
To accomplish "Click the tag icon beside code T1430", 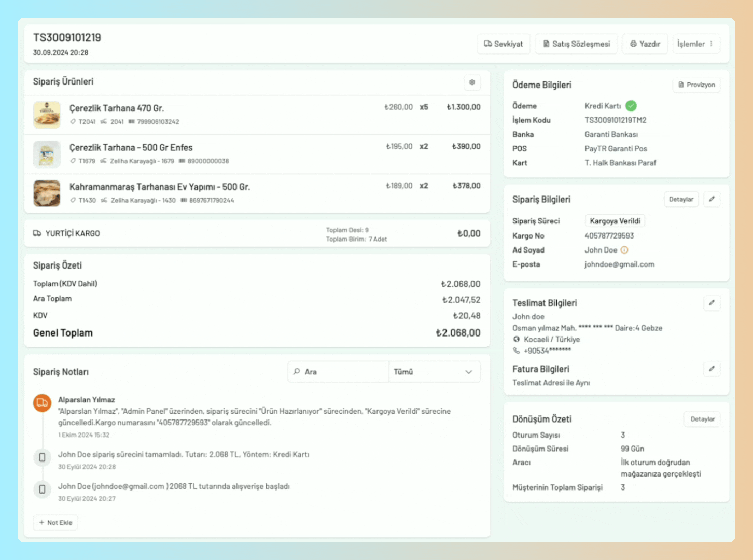I will pyautogui.click(x=72, y=200).
